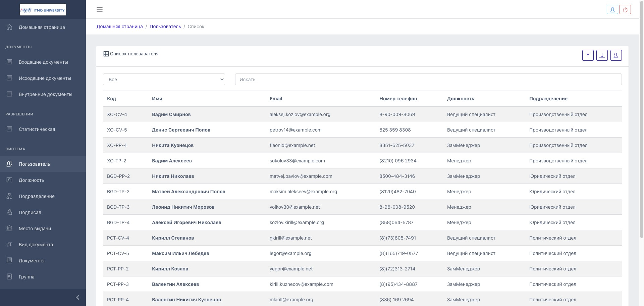Go to Должность in the sidebar

click(x=31, y=180)
